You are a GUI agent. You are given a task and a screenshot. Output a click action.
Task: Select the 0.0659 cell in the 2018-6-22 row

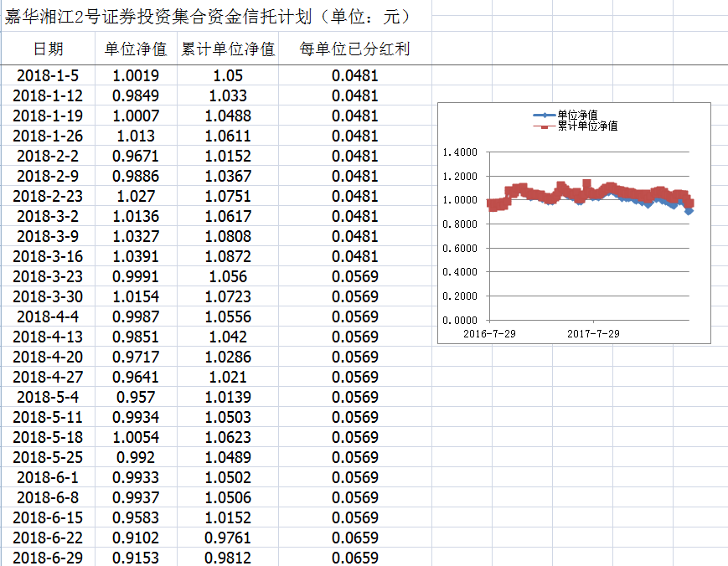pos(354,538)
